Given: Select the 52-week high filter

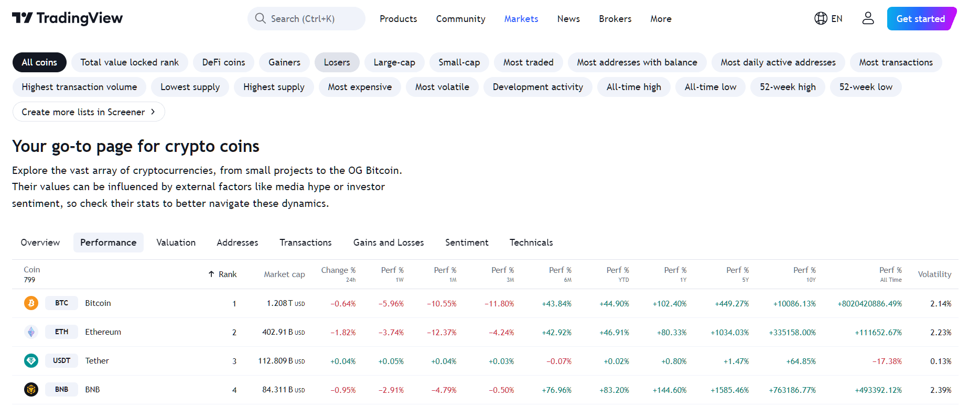Looking at the screenshot, I should pyautogui.click(x=788, y=87).
